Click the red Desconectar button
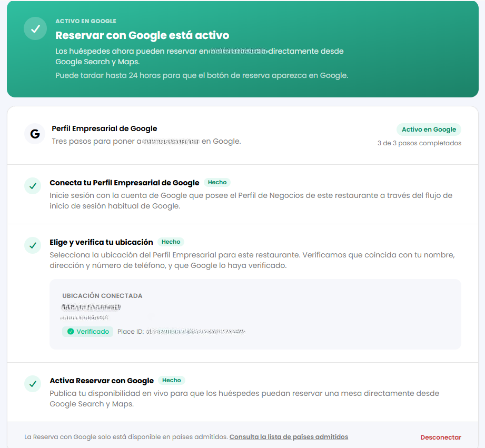The height and width of the screenshot is (448, 485). (x=440, y=437)
